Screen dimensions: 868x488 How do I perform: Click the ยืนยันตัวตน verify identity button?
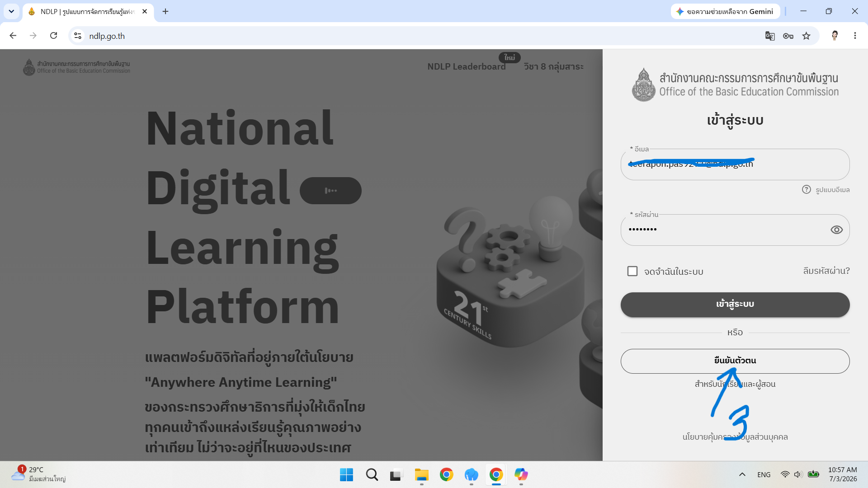[x=735, y=361]
